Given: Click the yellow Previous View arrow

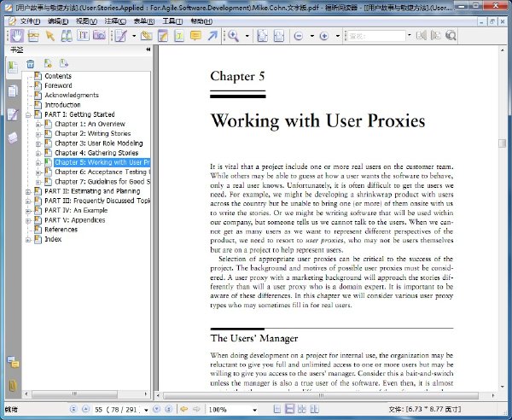Looking at the screenshot, I should point(184,409).
